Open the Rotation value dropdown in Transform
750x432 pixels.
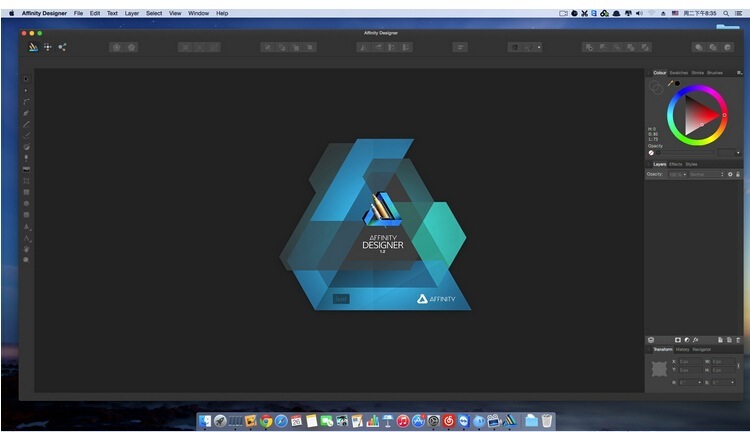click(699, 382)
